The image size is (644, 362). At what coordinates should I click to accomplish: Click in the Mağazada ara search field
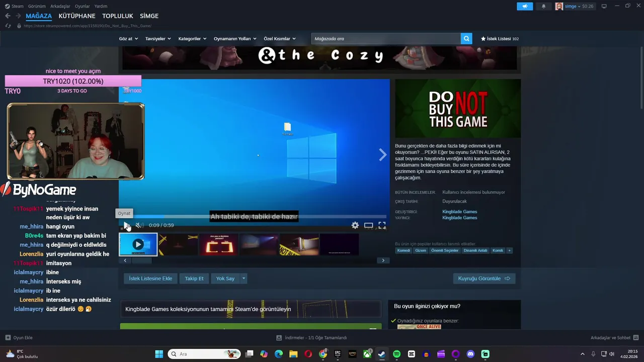(x=386, y=39)
